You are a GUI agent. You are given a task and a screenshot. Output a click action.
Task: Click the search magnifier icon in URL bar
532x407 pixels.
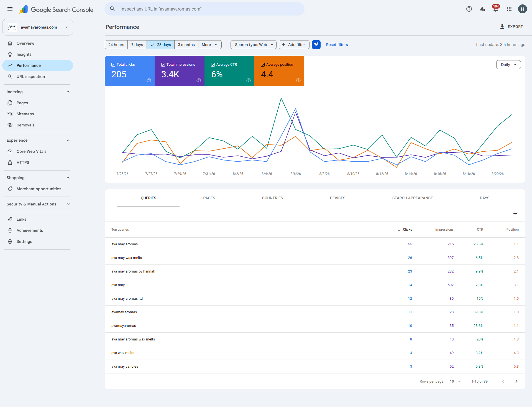(112, 9)
